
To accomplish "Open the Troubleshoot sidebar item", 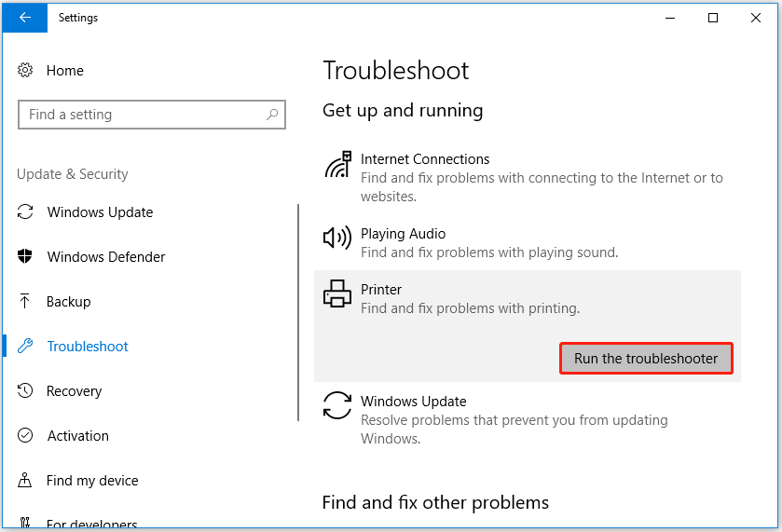I will (88, 347).
